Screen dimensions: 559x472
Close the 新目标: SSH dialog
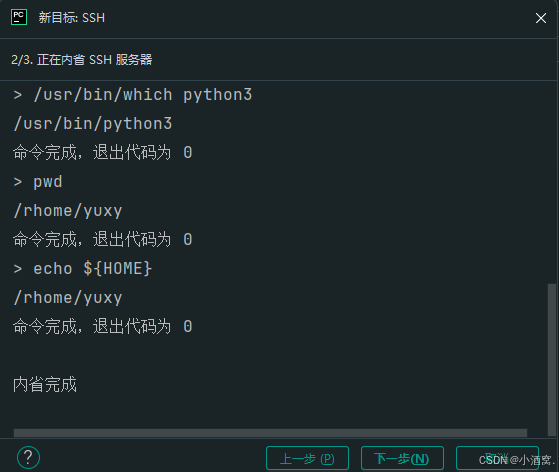(540, 18)
